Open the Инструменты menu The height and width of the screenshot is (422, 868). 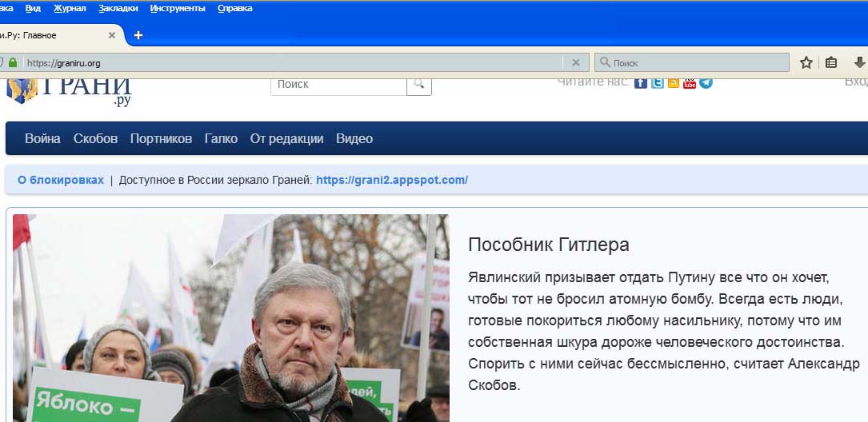[x=177, y=8]
